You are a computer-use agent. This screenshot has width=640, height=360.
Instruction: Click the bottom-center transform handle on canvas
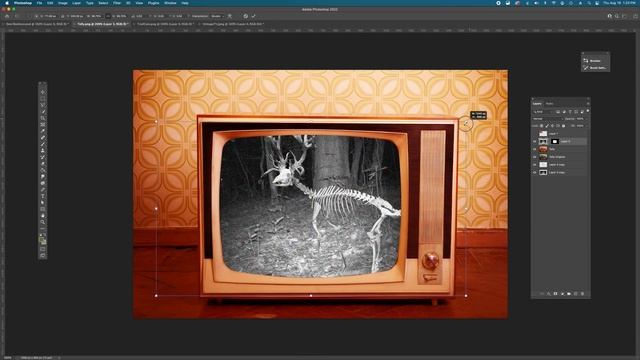point(311,296)
